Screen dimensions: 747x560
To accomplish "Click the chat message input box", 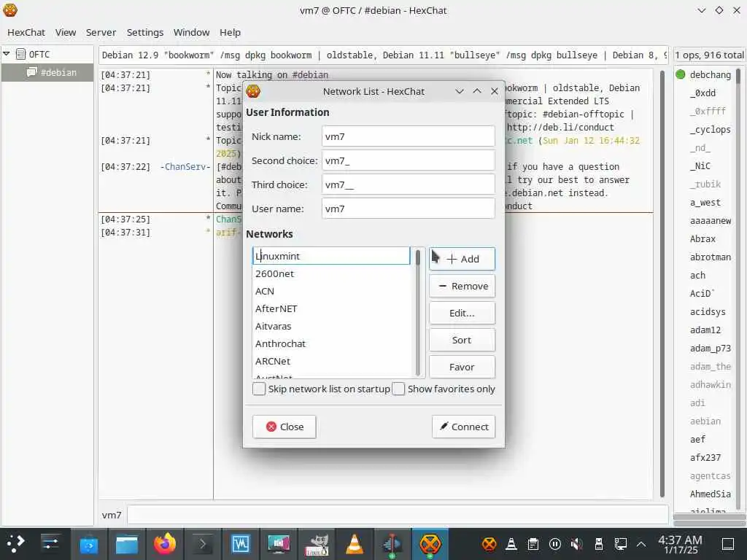I will 398,515.
